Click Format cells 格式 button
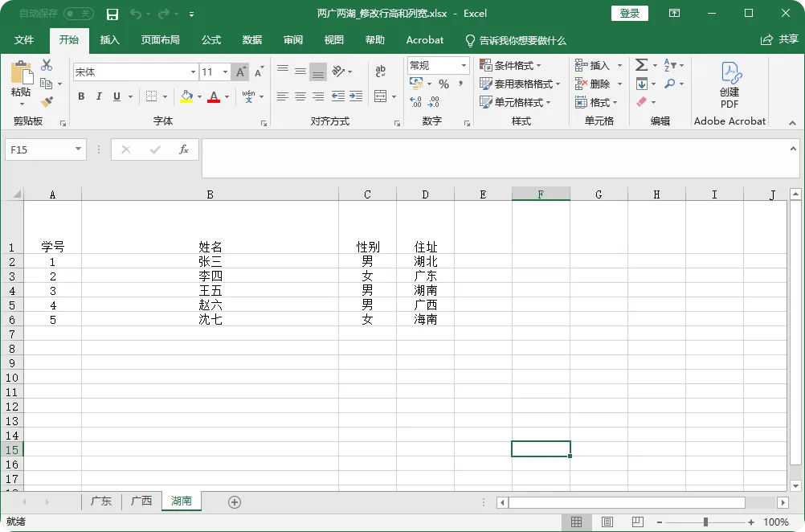The height and width of the screenshot is (532, 805). [595, 102]
